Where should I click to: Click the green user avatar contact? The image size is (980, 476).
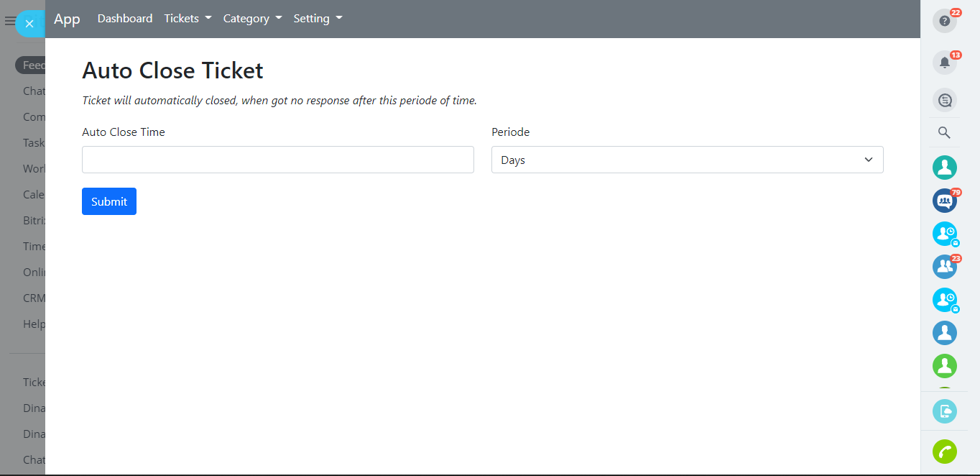tap(944, 366)
